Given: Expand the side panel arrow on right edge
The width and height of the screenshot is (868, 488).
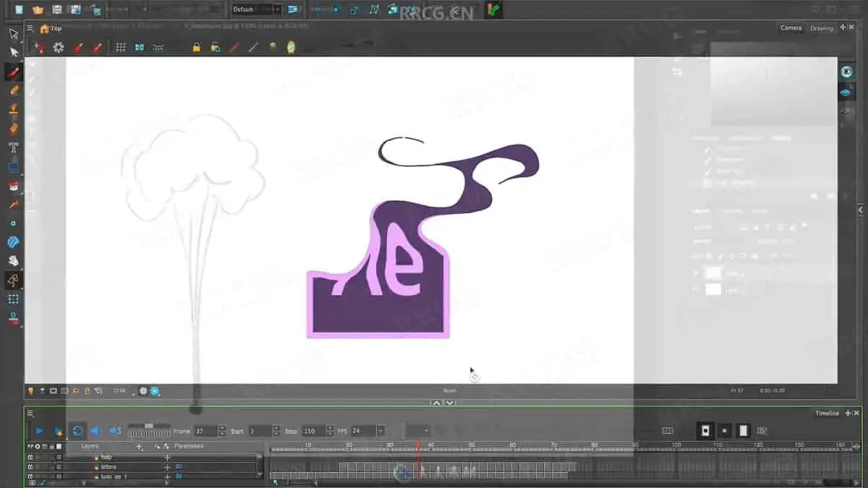Looking at the screenshot, I should pyautogui.click(x=861, y=210).
